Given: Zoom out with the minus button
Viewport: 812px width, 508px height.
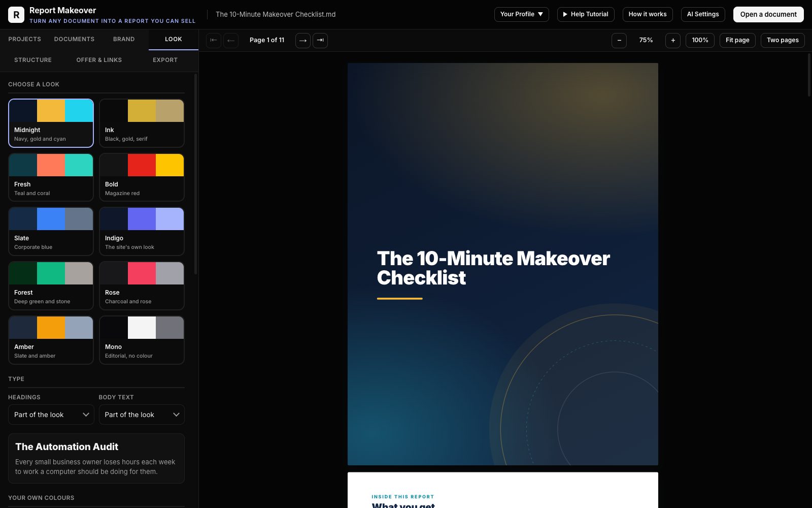Looking at the screenshot, I should [619, 40].
